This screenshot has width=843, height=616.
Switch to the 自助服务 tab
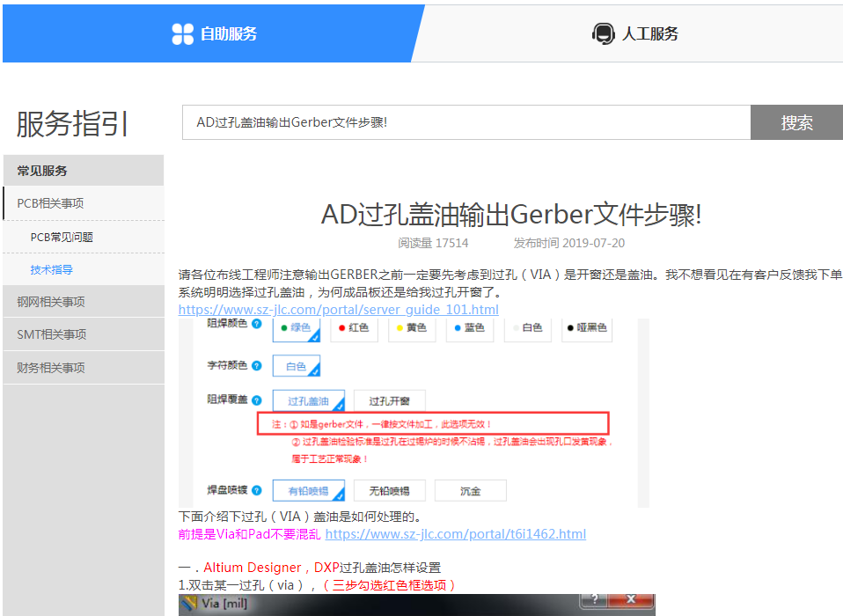pyautogui.click(x=214, y=34)
